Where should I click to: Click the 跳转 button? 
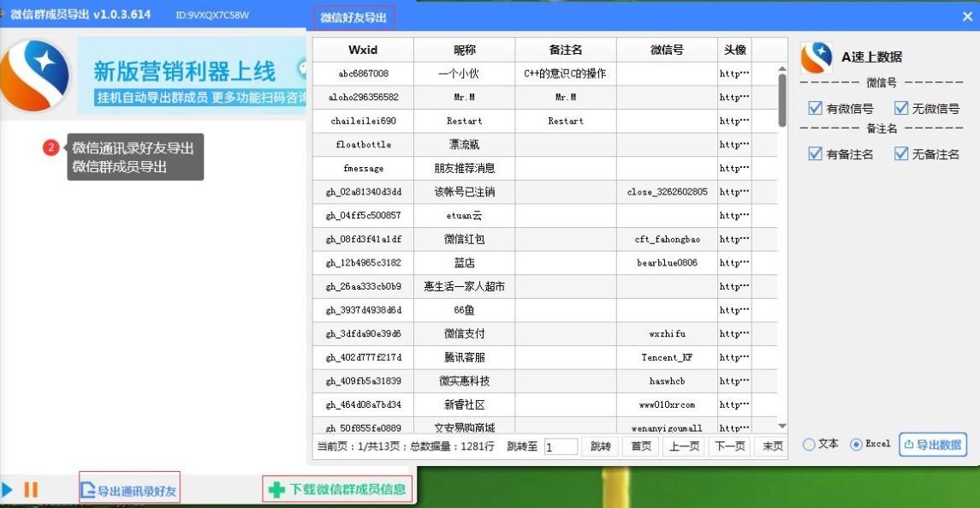point(600,446)
